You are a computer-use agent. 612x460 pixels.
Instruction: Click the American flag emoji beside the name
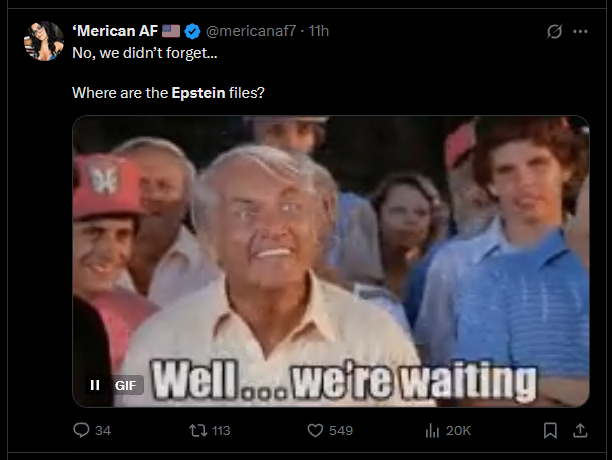pyautogui.click(x=171, y=31)
